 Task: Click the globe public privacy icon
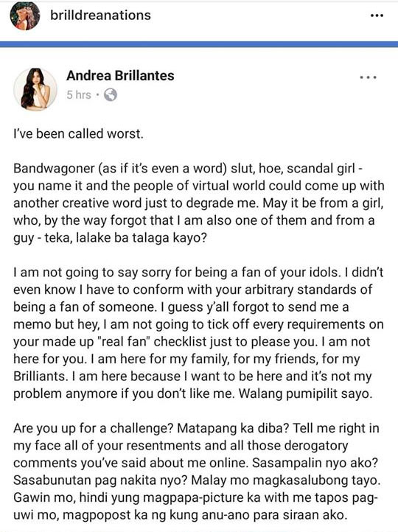[111, 94]
